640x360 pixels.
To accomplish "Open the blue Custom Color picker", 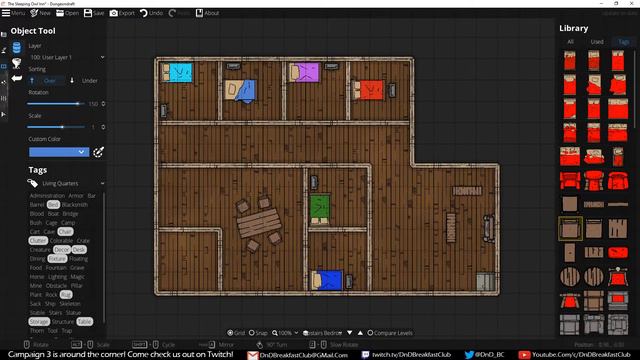I will pyautogui.click(x=59, y=152).
